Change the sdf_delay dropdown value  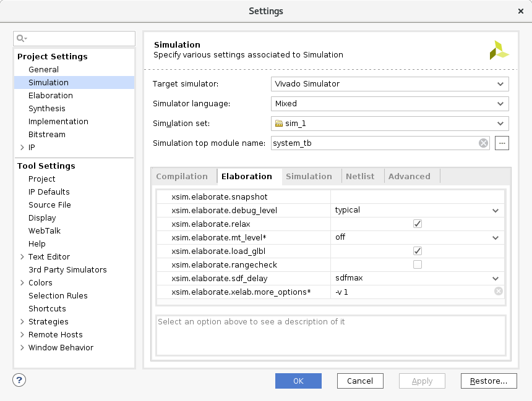[494, 278]
